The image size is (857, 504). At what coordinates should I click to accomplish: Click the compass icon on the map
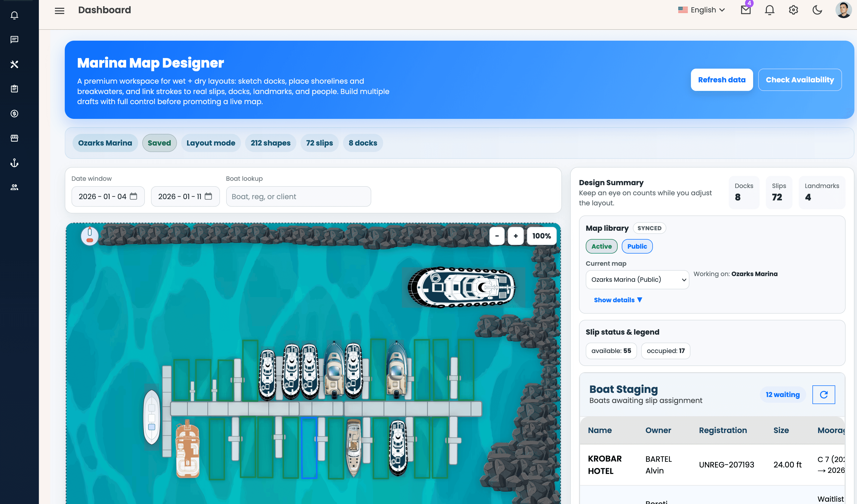click(x=90, y=236)
